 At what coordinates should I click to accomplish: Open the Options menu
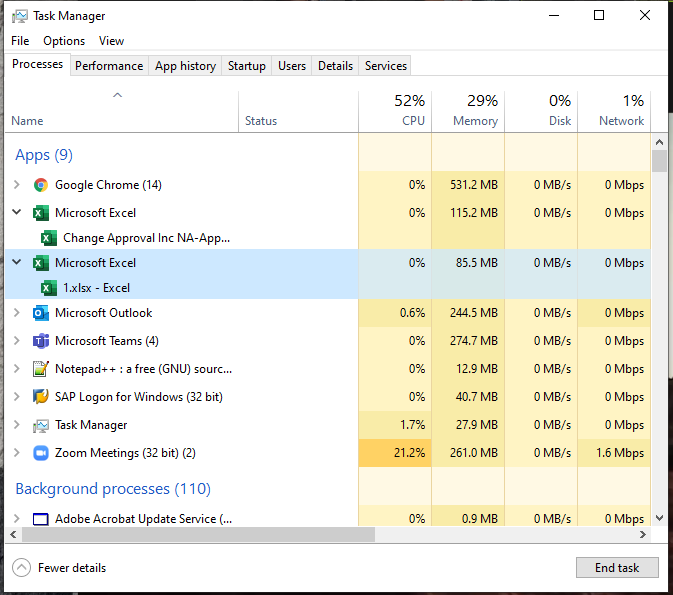[64, 41]
